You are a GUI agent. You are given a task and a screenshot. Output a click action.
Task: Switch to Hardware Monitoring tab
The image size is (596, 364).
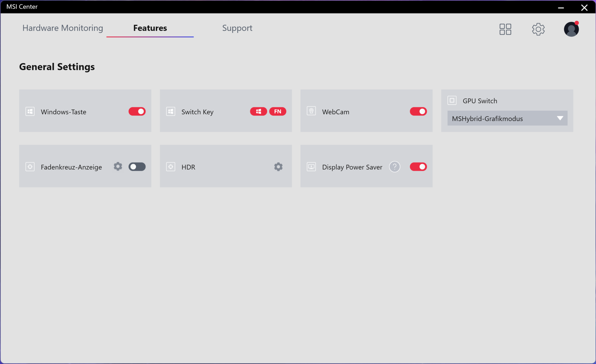tap(63, 28)
